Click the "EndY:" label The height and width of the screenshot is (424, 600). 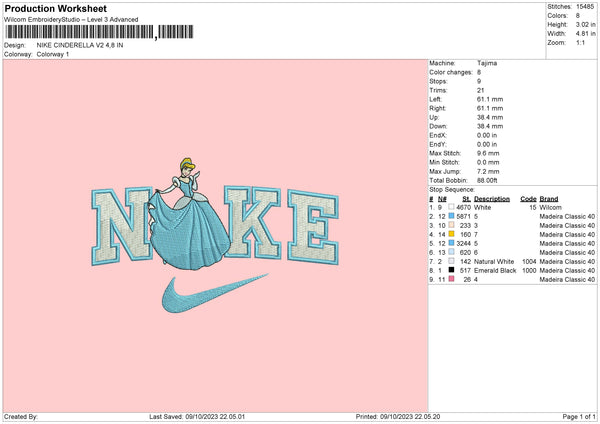[438, 144]
